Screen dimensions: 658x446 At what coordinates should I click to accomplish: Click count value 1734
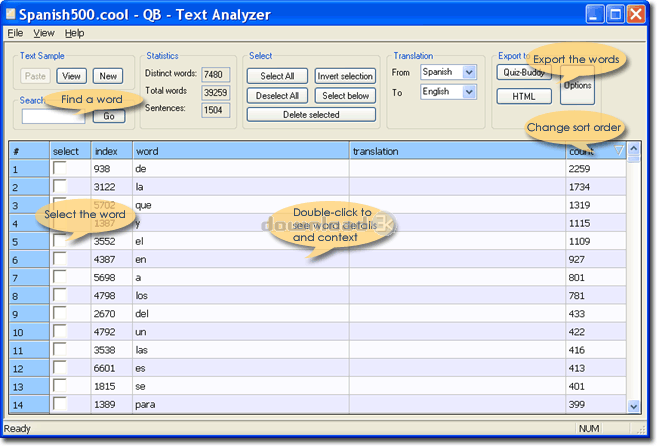coord(579,187)
